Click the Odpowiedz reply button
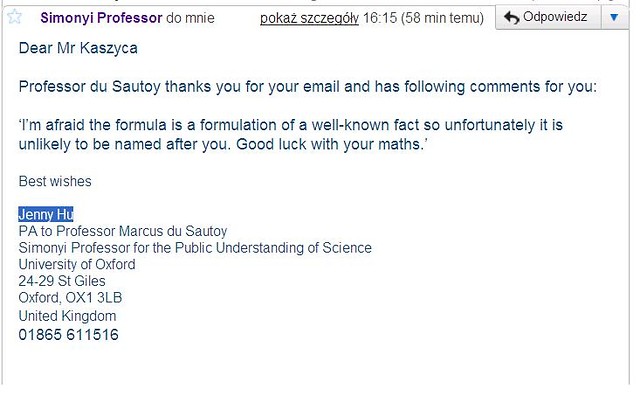 pos(549,18)
